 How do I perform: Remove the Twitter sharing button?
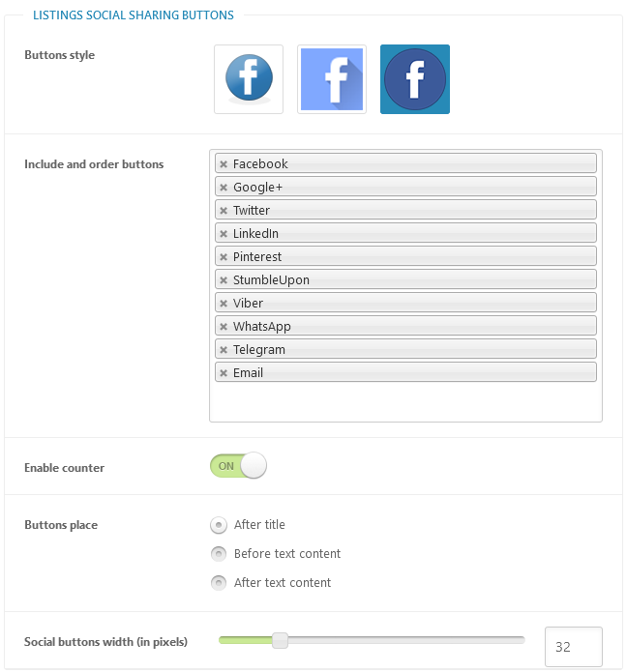point(224,211)
